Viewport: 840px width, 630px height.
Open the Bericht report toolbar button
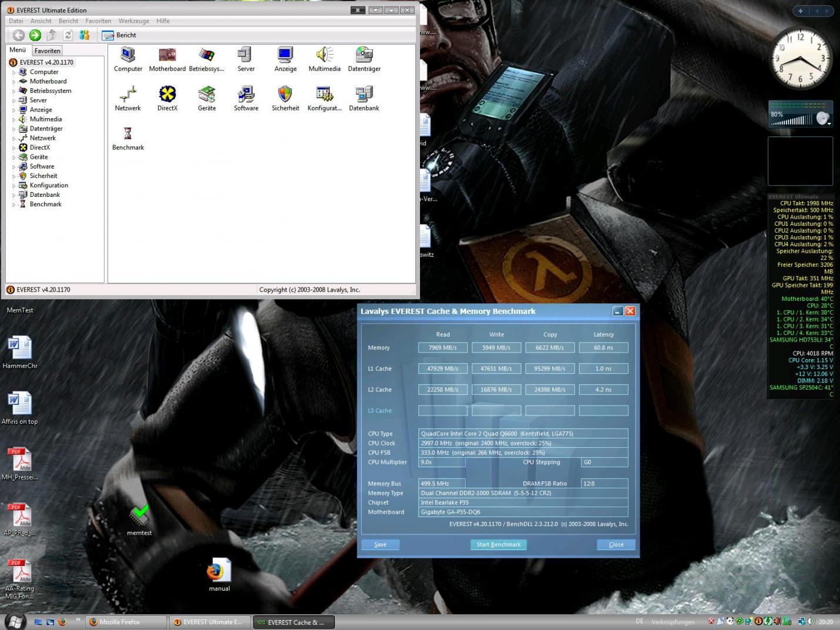pyautogui.click(x=119, y=35)
